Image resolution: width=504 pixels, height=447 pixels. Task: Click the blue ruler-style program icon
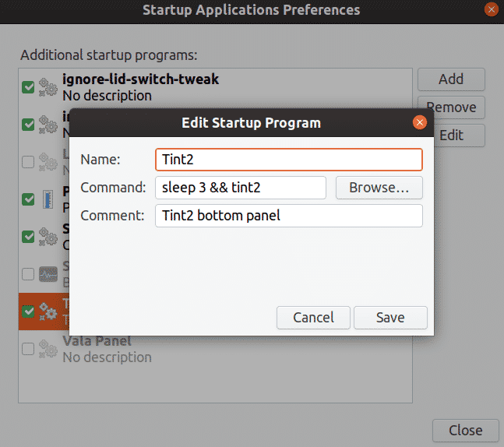pos(48,199)
